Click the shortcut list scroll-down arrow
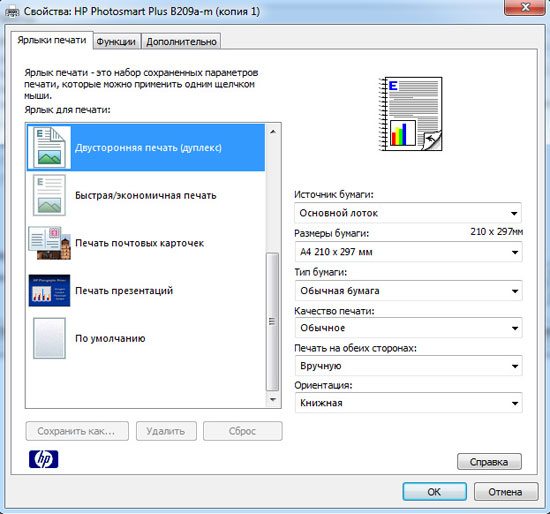Screen dimensions: 550x514 [273, 400]
